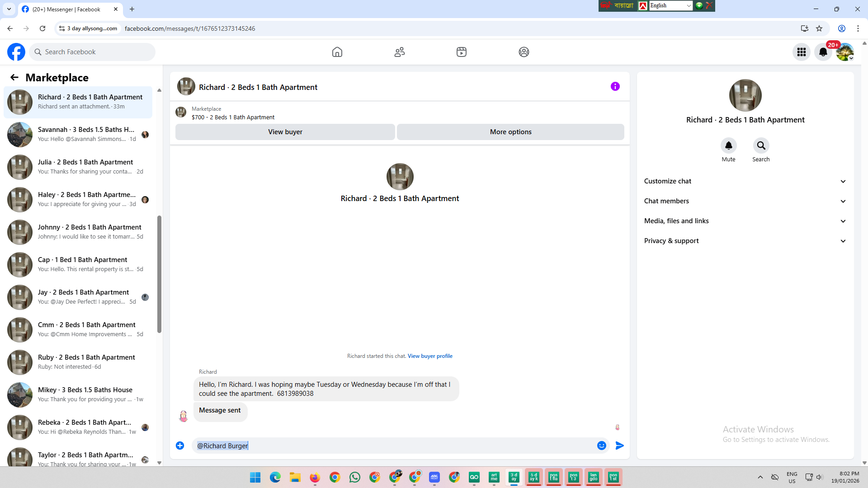Click Search in conversation icon
The height and width of the screenshot is (488, 868).
coord(761,145)
